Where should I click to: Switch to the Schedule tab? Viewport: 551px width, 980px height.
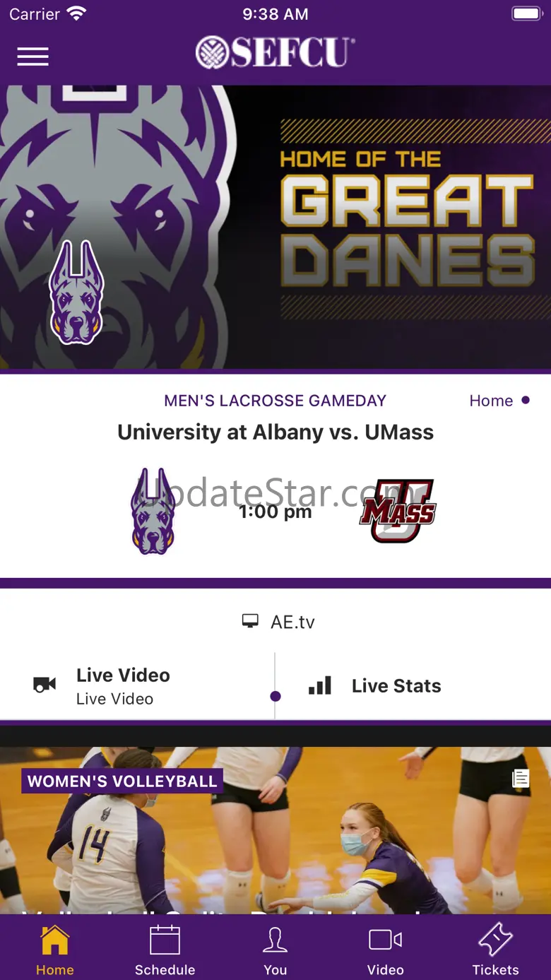[x=165, y=950]
